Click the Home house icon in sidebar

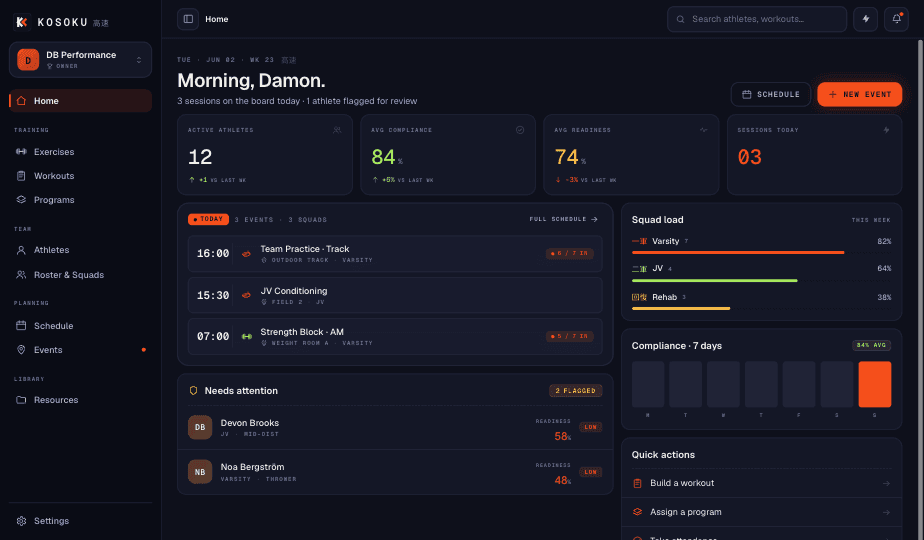coord(21,101)
